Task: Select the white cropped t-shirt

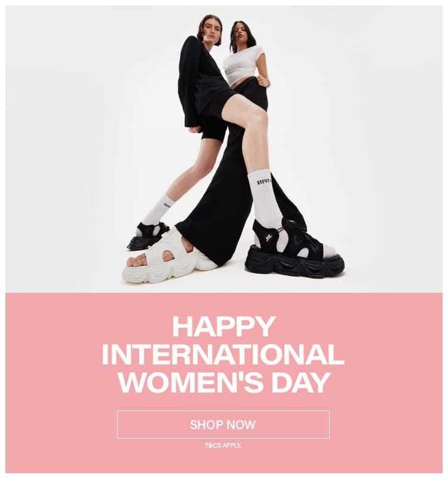Action: point(243,65)
